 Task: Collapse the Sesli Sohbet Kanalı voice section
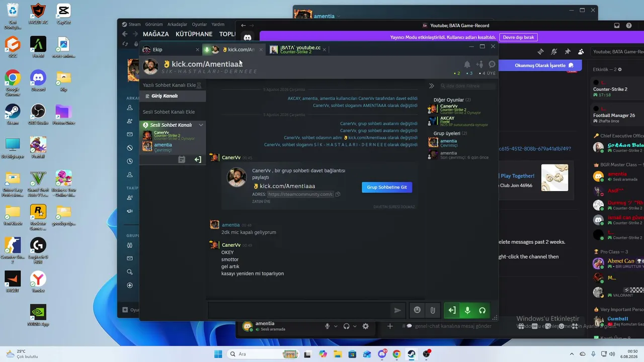(x=201, y=125)
